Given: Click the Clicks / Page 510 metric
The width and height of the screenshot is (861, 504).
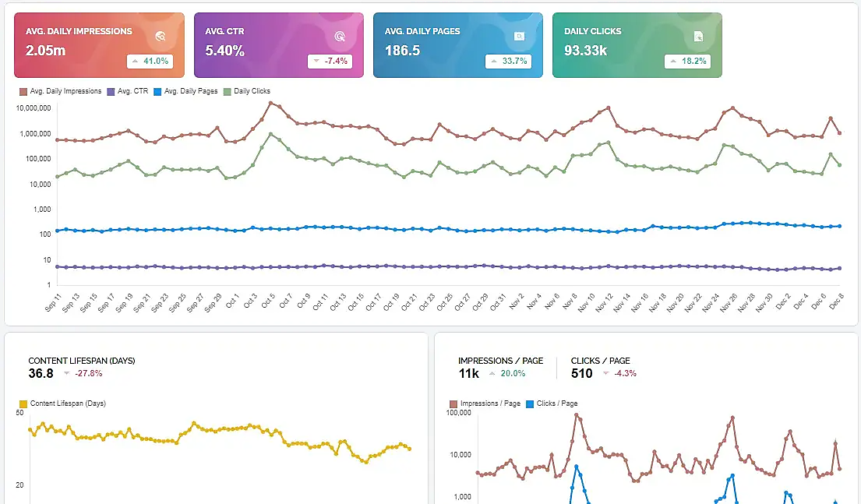Looking at the screenshot, I should 582,373.
